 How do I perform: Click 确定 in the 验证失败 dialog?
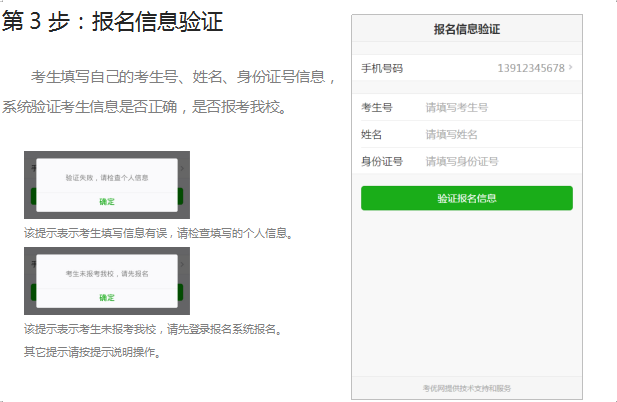tap(106, 202)
